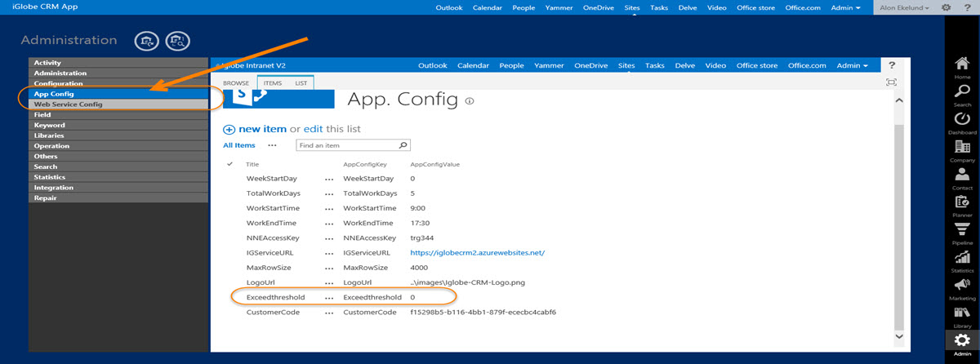Switch to the ITEMS ribbon tab
980x364 pixels.
coord(273,82)
